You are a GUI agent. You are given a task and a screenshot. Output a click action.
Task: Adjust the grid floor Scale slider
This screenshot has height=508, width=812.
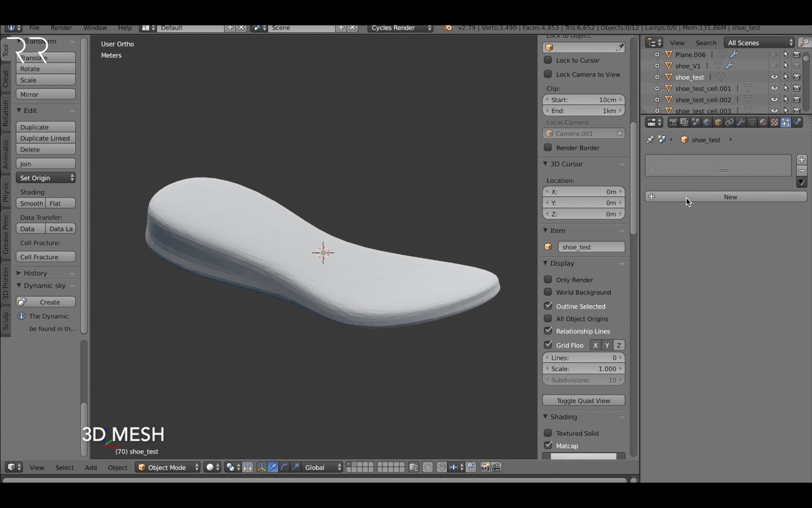point(584,369)
